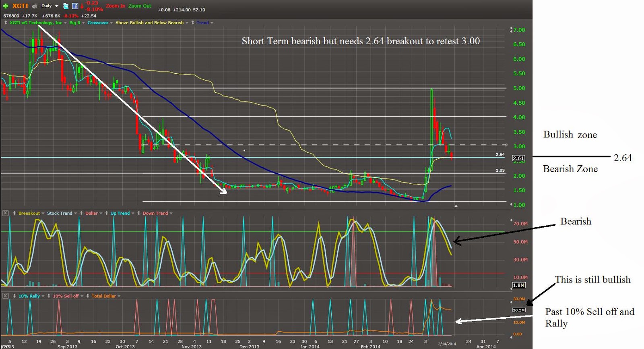Viewport: 644px width, 349px height.
Task: Click the red down-arrow price change icon
Action: click(x=82, y=6)
